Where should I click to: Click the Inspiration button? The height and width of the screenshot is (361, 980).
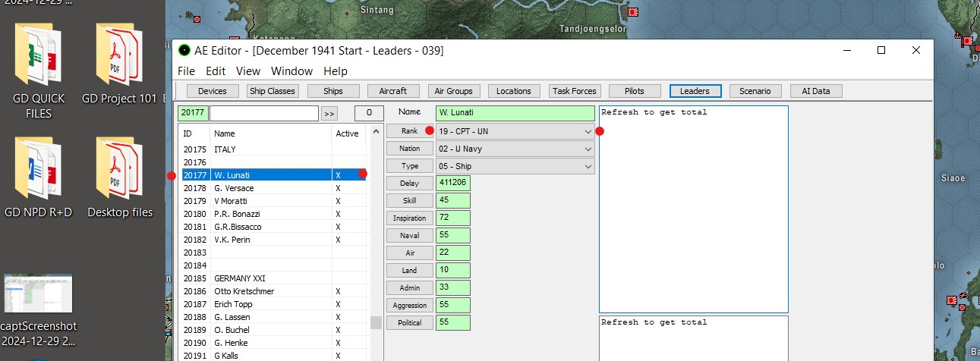(x=410, y=218)
